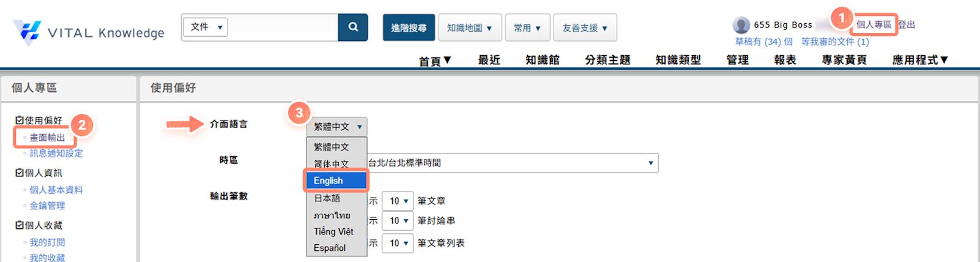
Task: Open the 草稿有 (34) 個 drafts link
Action: [x=763, y=42]
